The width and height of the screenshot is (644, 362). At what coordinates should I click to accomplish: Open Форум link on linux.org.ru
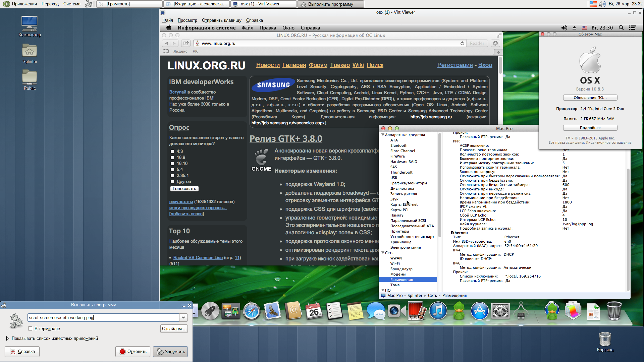click(318, 65)
